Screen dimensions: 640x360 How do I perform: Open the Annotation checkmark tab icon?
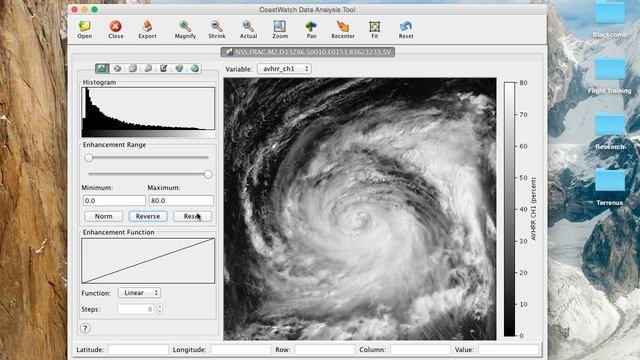[x=164, y=68]
